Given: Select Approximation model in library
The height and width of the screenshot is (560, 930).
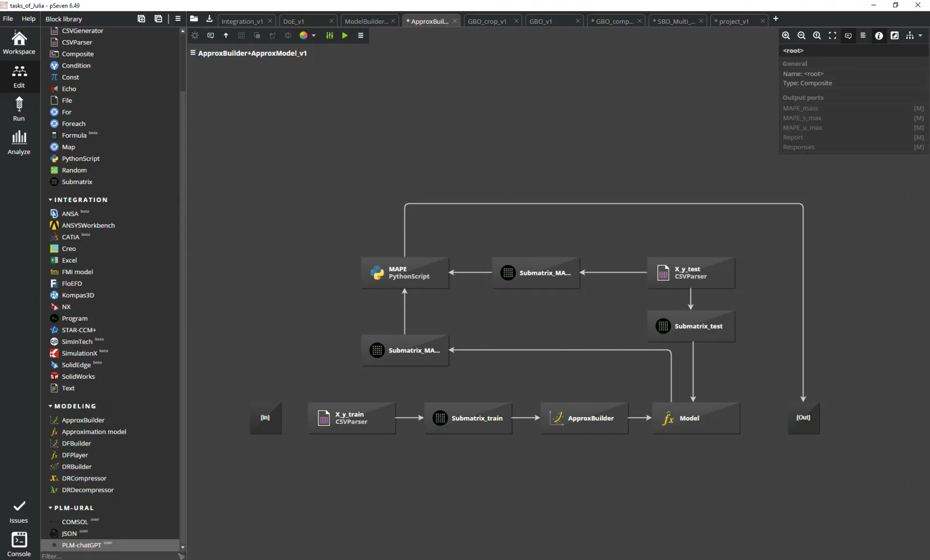Looking at the screenshot, I should point(94,432).
